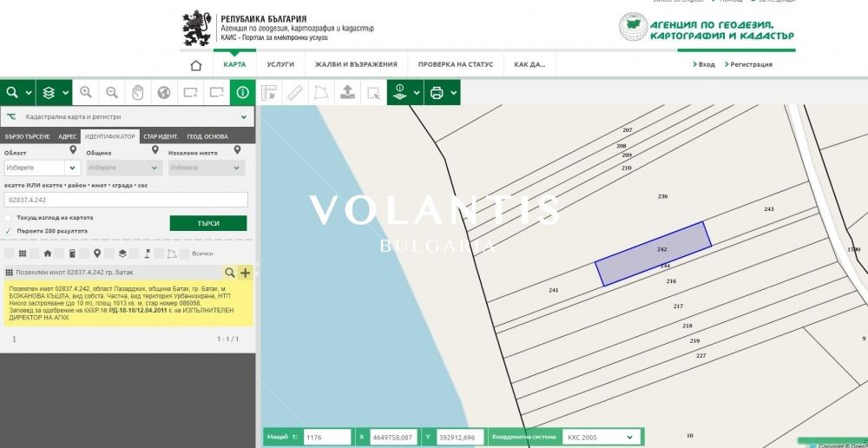Click the Bulgarian lion coat of arms logo
Screen dimensions: 868x448
click(x=196, y=28)
